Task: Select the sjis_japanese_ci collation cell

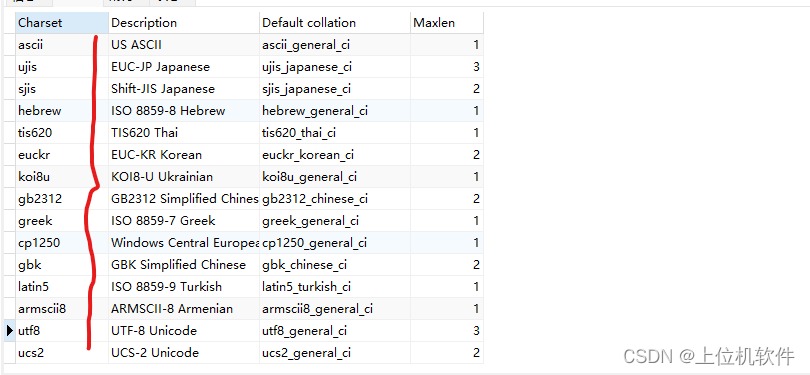Action: (x=335, y=89)
